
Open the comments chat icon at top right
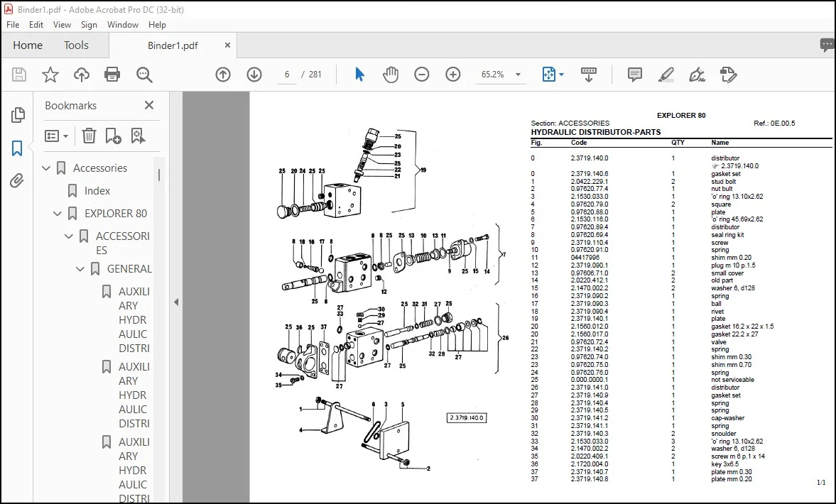coord(827,45)
